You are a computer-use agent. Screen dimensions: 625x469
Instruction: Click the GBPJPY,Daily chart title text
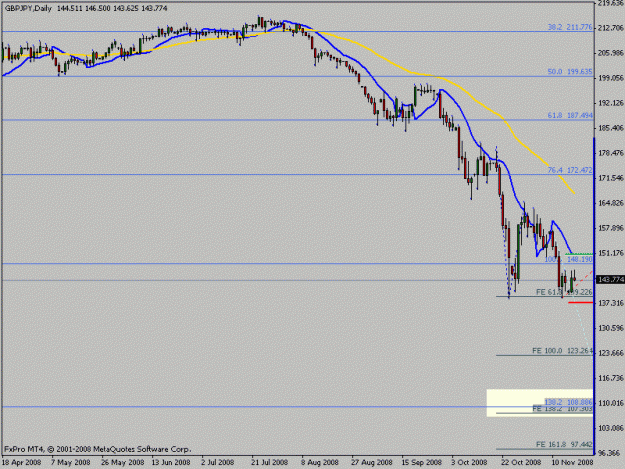coord(28,8)
